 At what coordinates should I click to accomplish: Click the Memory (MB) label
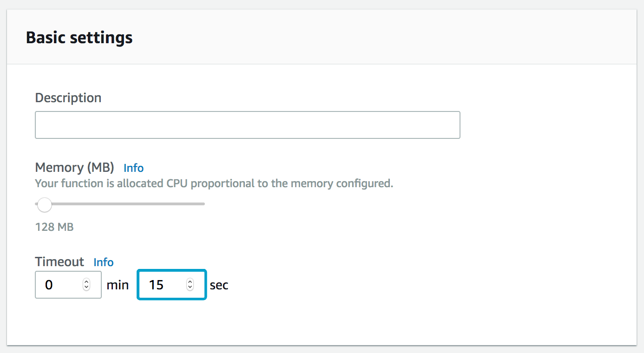(75, 168)
